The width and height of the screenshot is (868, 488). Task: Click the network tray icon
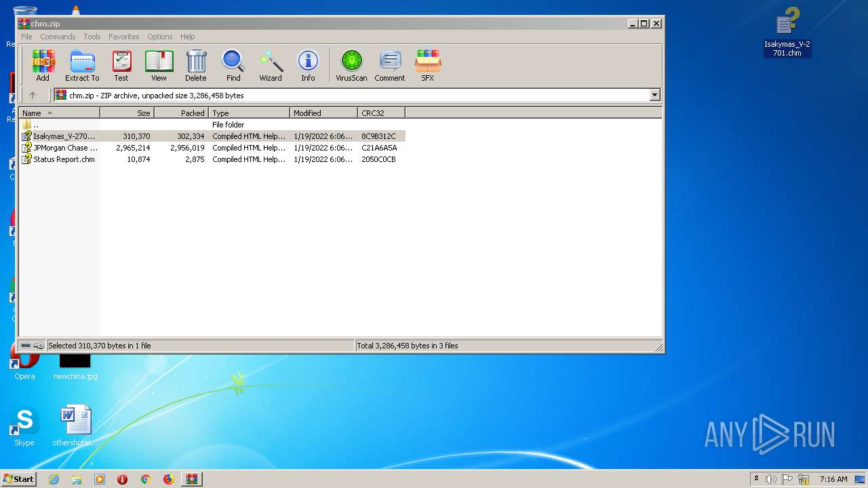(x=804, y=479)
